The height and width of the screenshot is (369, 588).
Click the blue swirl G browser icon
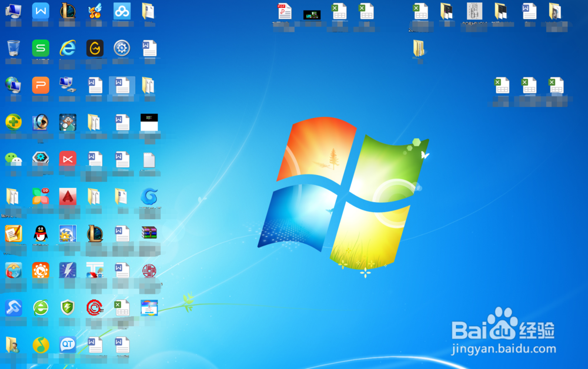point(149,197)
